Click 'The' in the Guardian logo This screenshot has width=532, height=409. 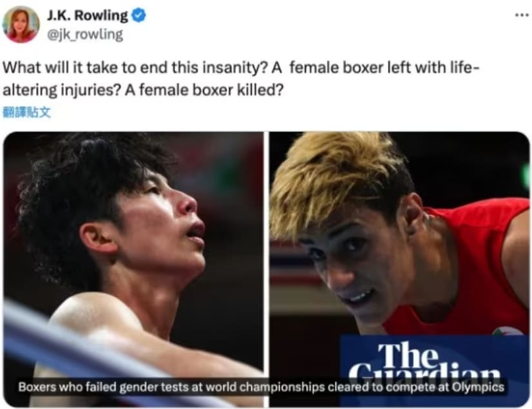coord(408,356)
